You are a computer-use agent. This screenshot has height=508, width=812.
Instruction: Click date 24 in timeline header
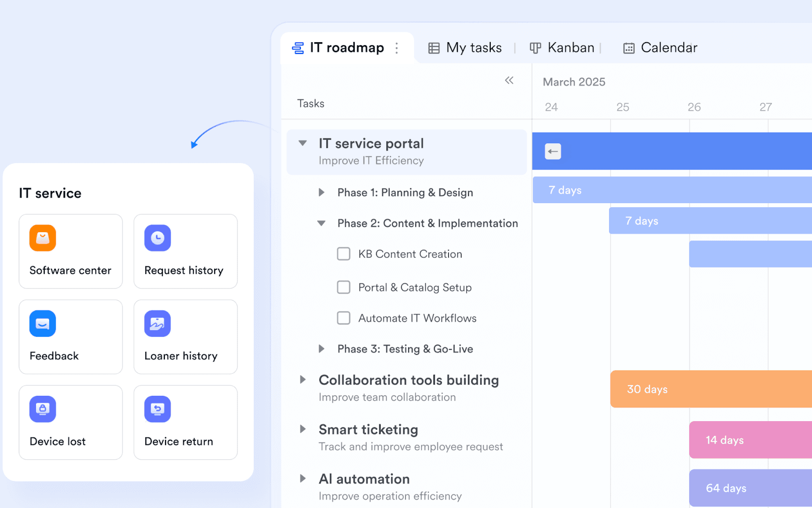[x=551, y=107]
